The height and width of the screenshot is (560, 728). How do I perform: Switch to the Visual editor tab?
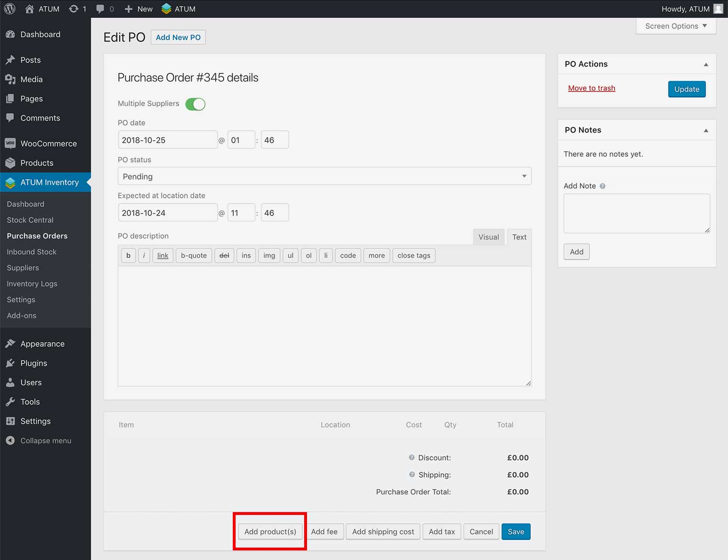(x=488, y=237)
